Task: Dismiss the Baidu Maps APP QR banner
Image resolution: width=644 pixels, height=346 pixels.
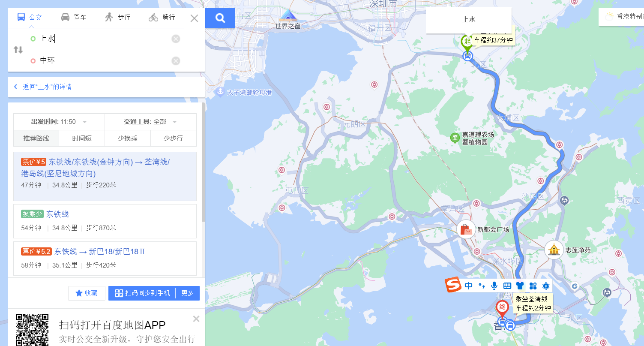Action: click(196, 319)
